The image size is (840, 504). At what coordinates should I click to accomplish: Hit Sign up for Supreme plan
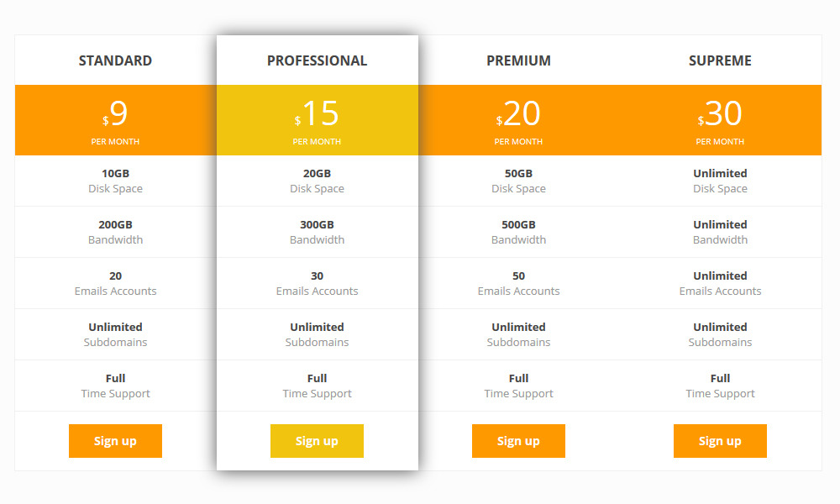pyautogui.click(x=720, y=441)
